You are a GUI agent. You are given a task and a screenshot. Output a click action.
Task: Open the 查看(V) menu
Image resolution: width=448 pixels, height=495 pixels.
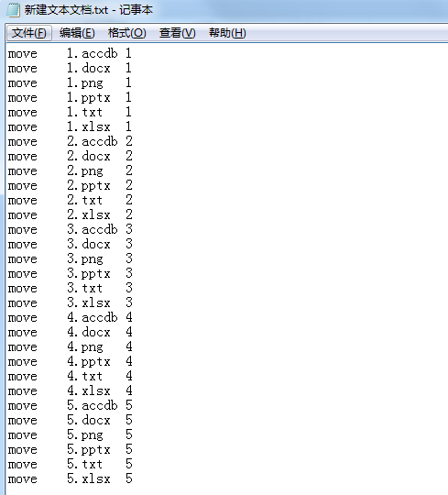178,33
